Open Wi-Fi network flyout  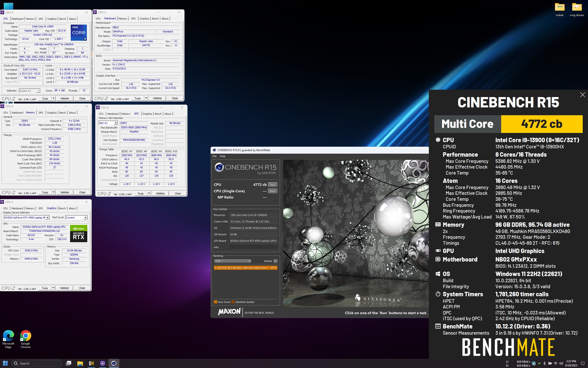(x=555, y=363)
